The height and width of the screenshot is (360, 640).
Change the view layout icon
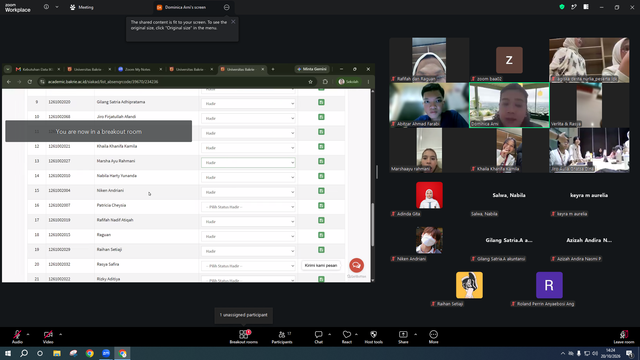586,7
